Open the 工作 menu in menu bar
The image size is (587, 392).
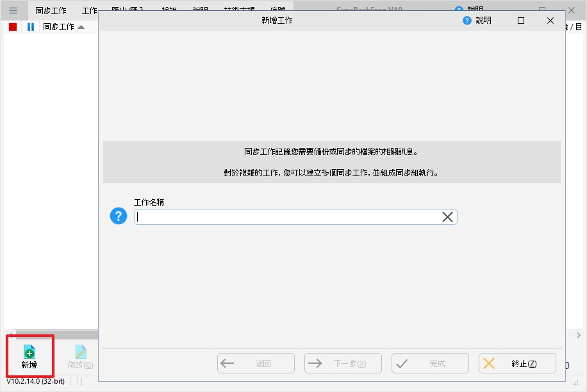click(90, 11)
